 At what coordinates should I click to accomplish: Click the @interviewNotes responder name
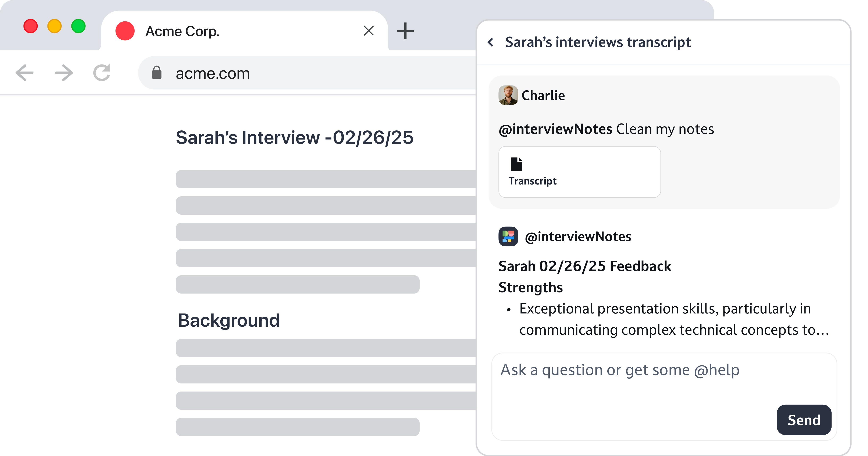click(x=578, y=237)
